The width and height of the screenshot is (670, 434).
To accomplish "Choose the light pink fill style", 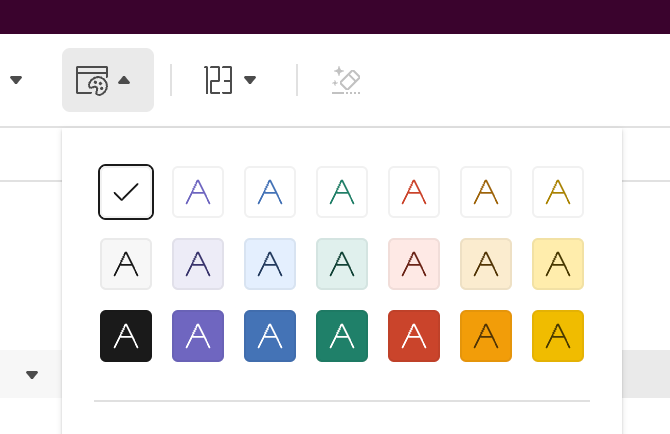I will tap(414, 264).
